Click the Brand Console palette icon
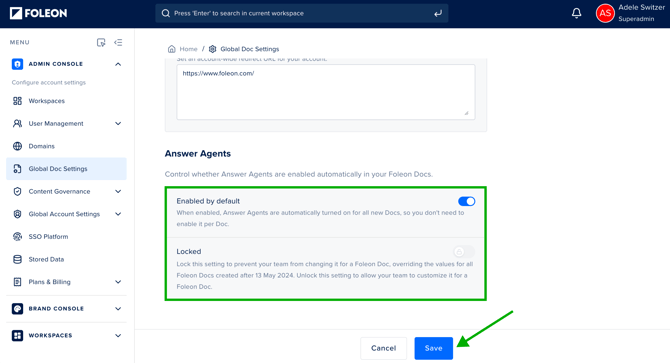 17,309
